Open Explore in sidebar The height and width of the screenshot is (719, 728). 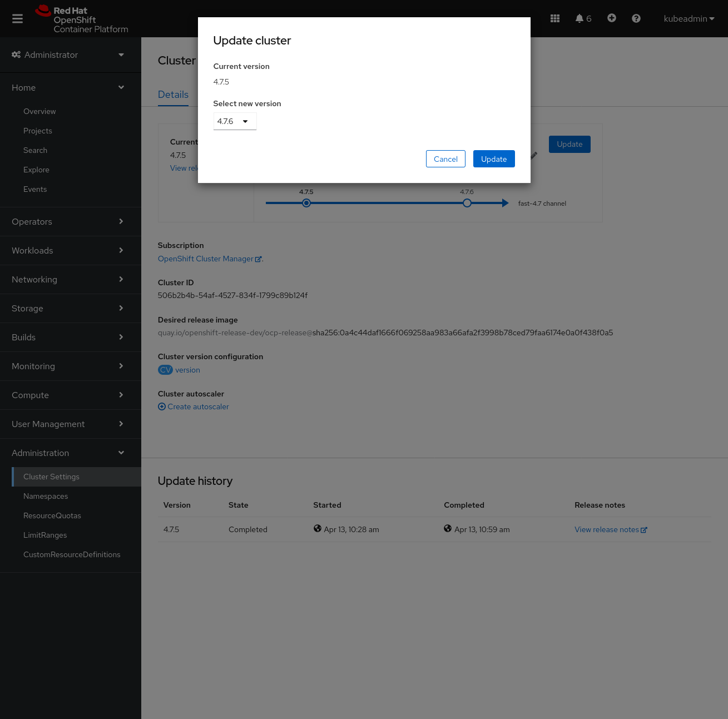pos(36,170)
